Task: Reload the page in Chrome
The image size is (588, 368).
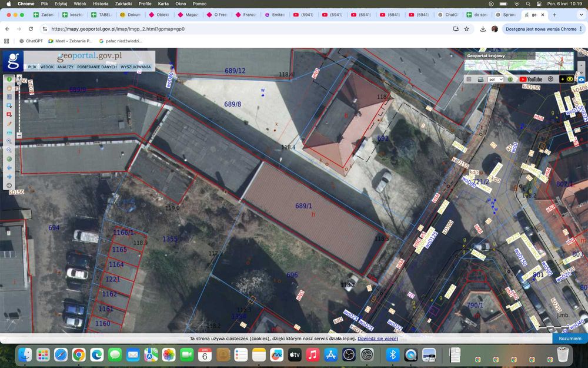Action: point(31,29)
